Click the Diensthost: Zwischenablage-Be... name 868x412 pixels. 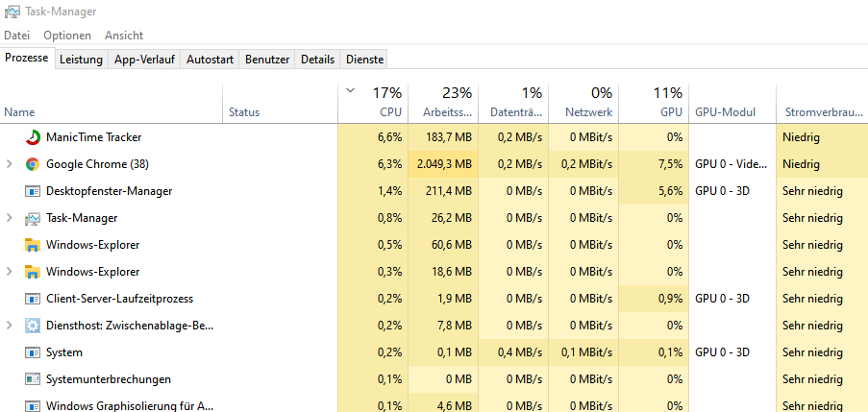tap(130, 326)
